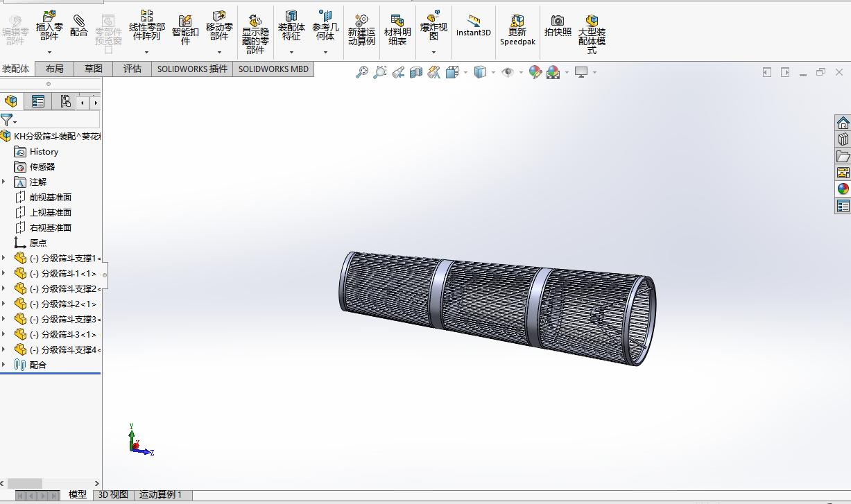The height and width of the screenshot is (504, 851).
Task: Select the ConfigurationManager panel tab
Action: click(x=65, y=102)
